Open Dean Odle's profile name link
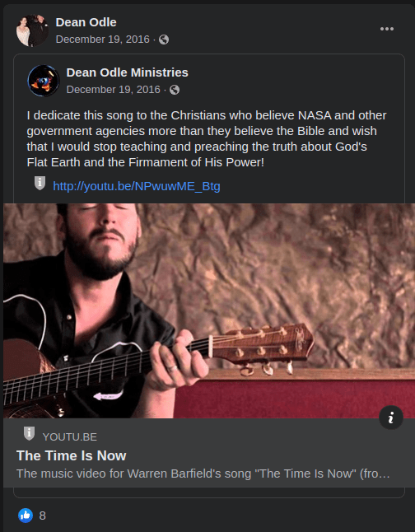 pos(86,22)
